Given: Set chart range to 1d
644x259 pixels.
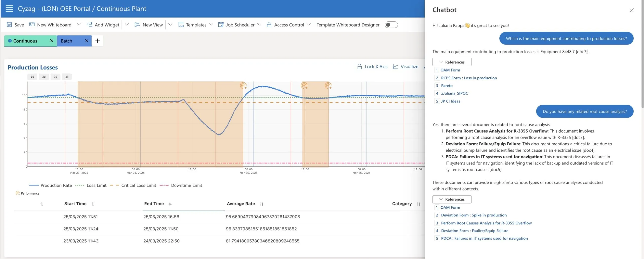Looking at the screenshot, I should [x=32, y=77].
